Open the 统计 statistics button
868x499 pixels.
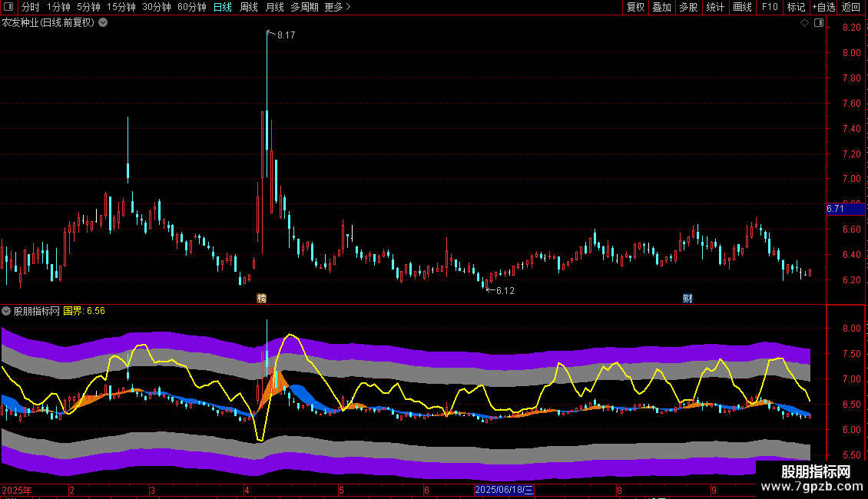(x=715, y=7)
